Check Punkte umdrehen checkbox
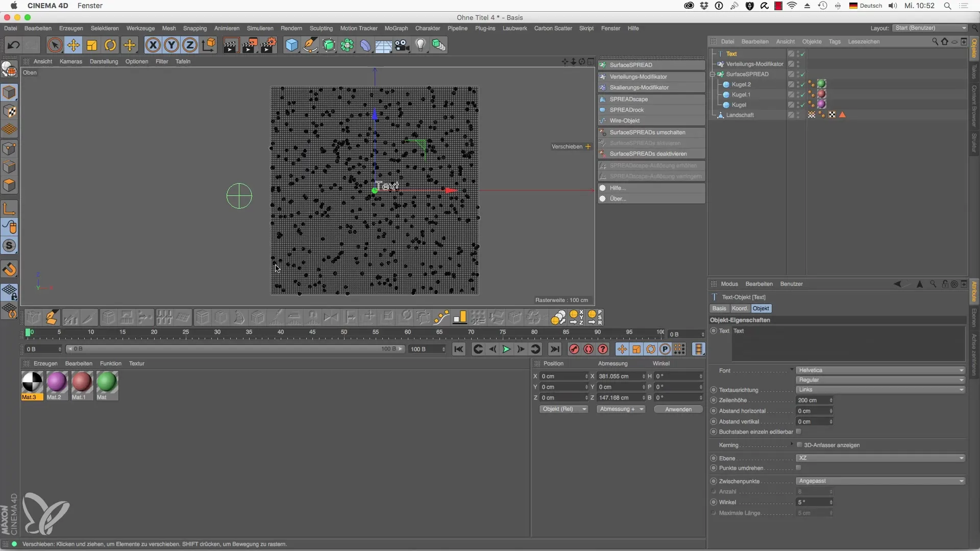The height and width of the screenshot is (551, 980). tap(799, 468)
